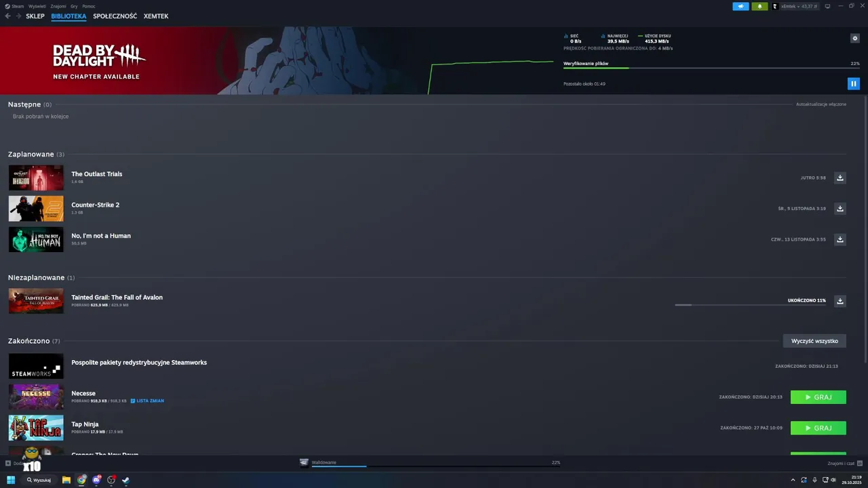The image size is (868, 488).
Task: Pause the current Dead by Daylight verification
Action: [x=853, y=83]
